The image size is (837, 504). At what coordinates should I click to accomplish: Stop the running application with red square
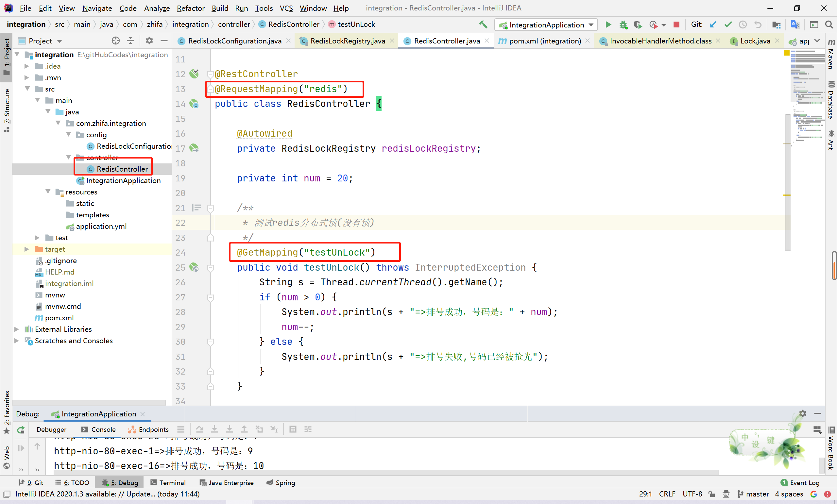tap(676, 25)
